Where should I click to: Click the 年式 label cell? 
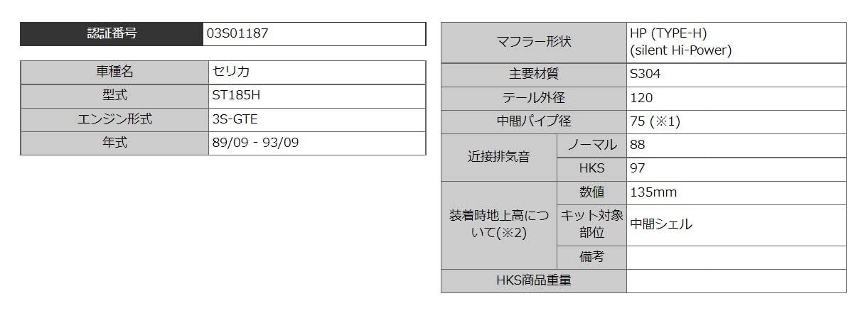tap(114, 143)
